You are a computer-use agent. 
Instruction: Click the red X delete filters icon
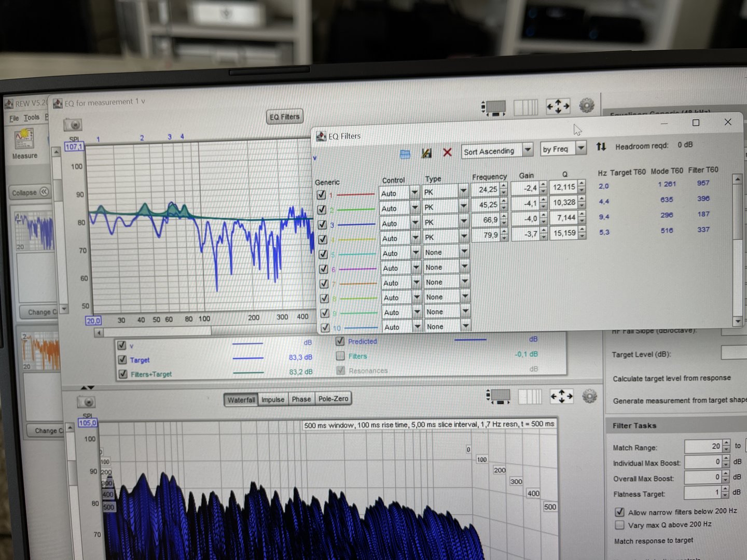pos(447,152)
